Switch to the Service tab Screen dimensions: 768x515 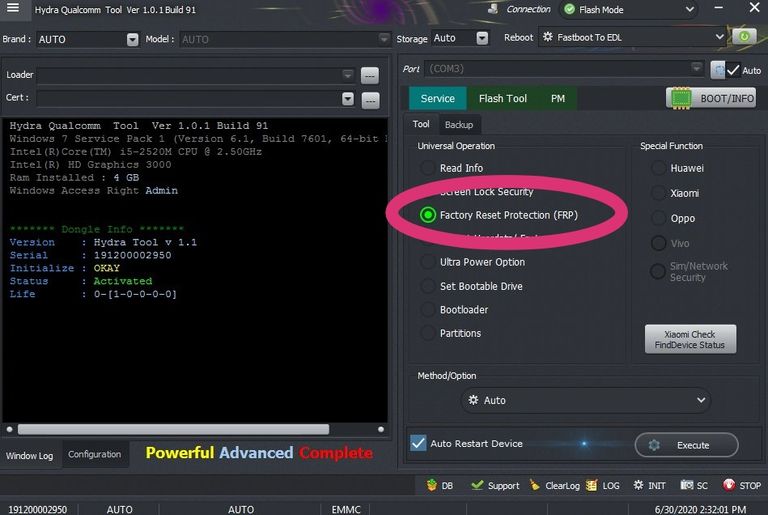click(x=438, y=98)
